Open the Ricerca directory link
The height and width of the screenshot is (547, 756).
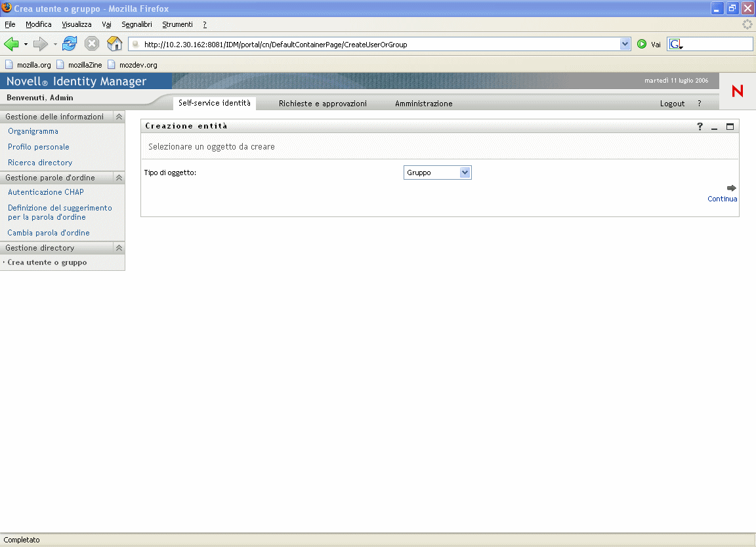pyautogui.click(x=40, y=163)
